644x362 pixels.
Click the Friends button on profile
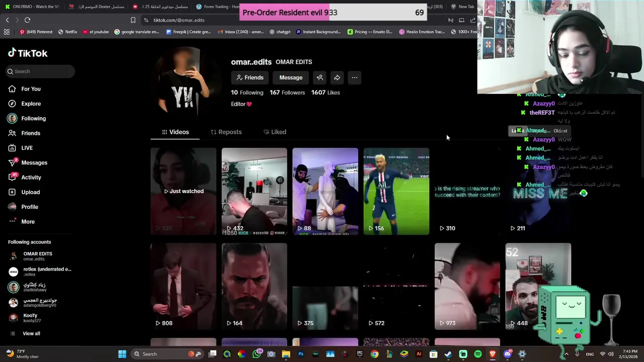coord(250,77)
